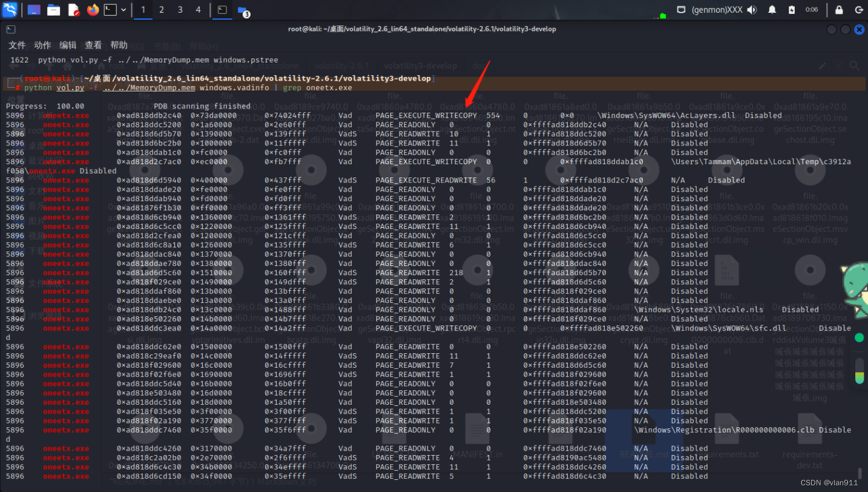This screenshot has width=868, height=492.
Task: Open the volume control
Action: point(752,10)
